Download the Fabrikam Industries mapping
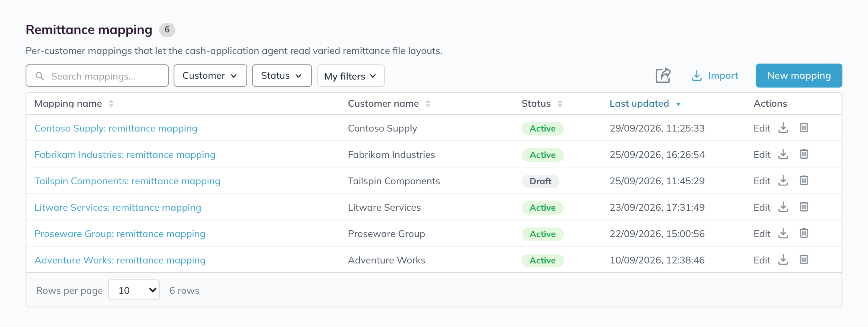This screenshot has height=327, width=868. pyautogui.click(x=783, y=154)
